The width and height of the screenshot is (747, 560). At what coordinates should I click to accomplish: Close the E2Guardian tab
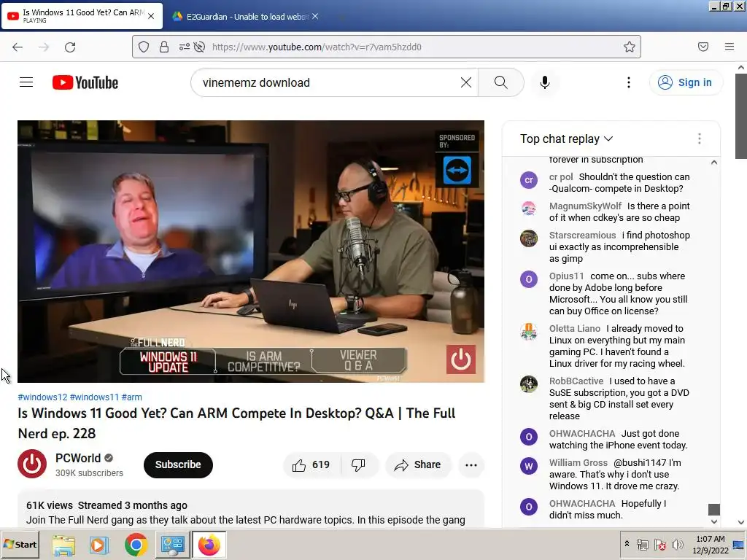click(x=315, y=16)
